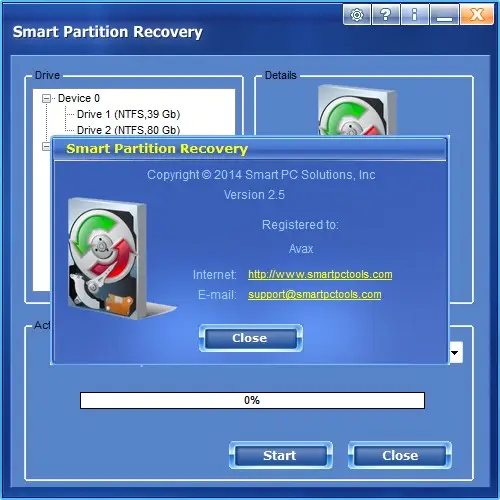This screenshot has width=500, height=500.
Task: Click the About dialog title bar
Action: [250, 149]
